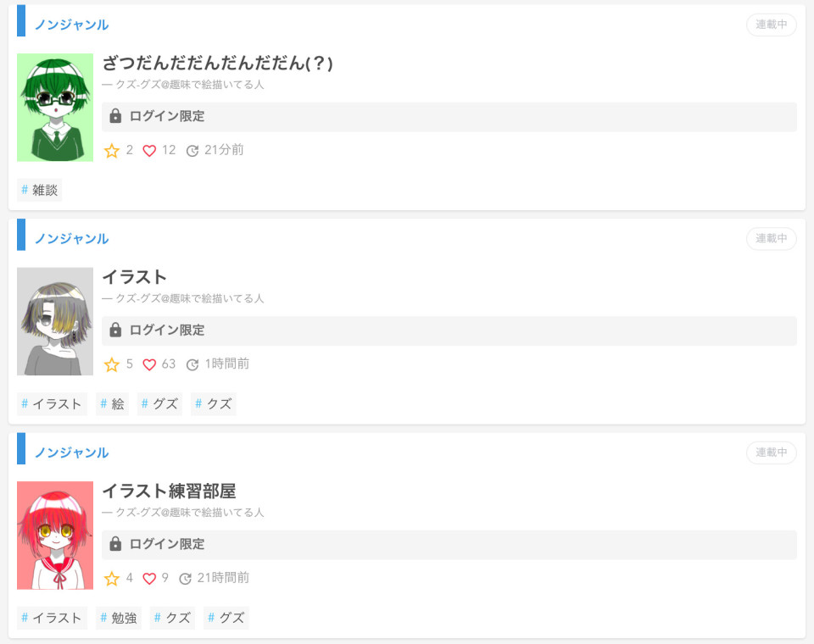Click the star icon on the イラスト story
The image size is (814, 644).
pyautogui.click(x=112, y=364)
